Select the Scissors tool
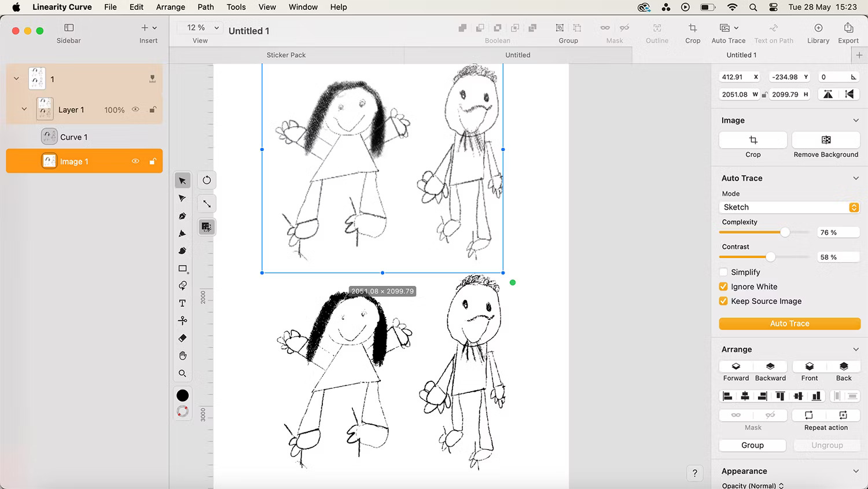The height and width of the screenshot is (489, 868). [182, 320]
